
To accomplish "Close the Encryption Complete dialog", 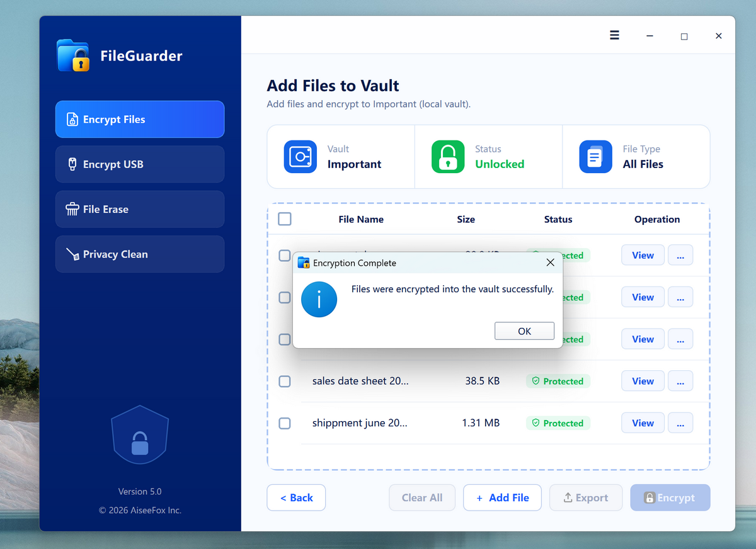I will (550, 263).
